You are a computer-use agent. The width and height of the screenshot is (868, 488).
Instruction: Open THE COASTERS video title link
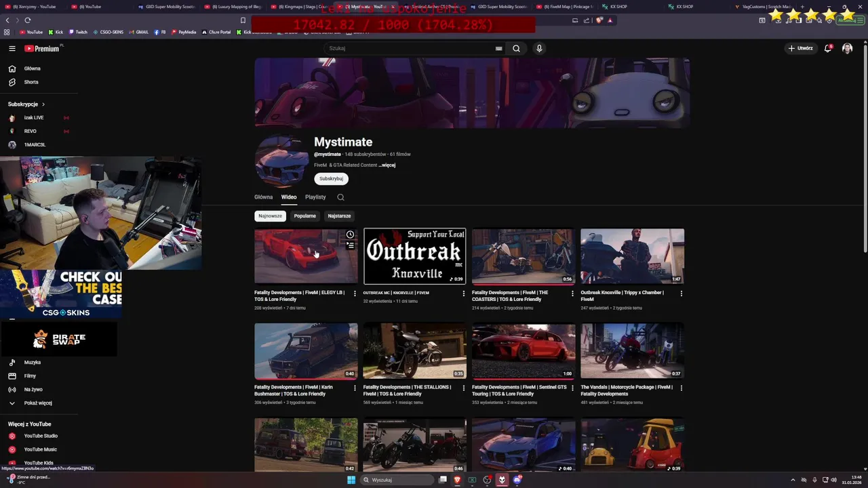[x=510, y=296]
